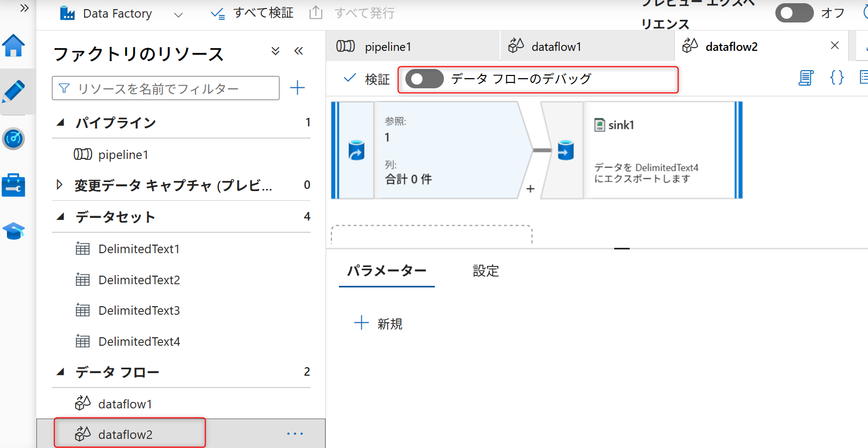Collapse the データ フロー section

pyautogui.click(x=61, y=372)
